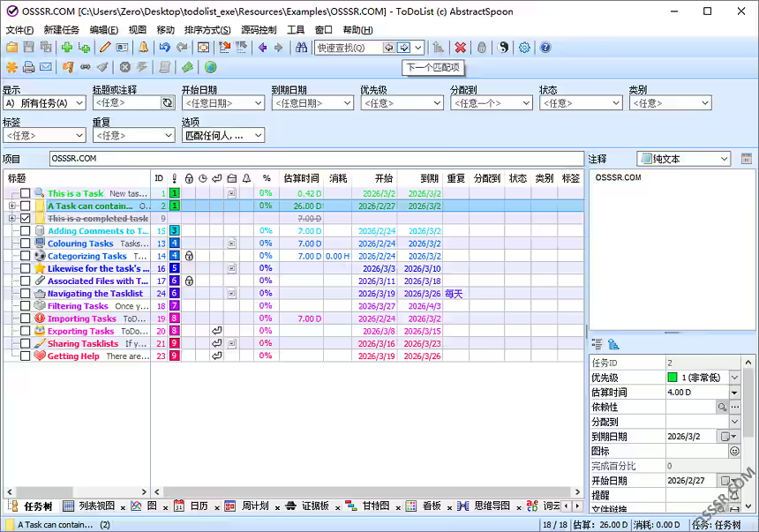Check the checkbox for This is a Task
Viewport: 759px width, 532px height.
(25, 192)
